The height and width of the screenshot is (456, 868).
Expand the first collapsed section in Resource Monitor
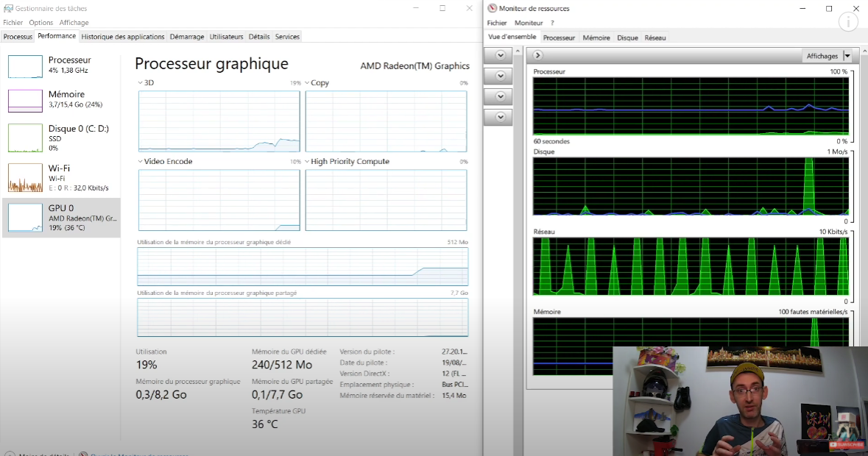click(x=500, y=55)
